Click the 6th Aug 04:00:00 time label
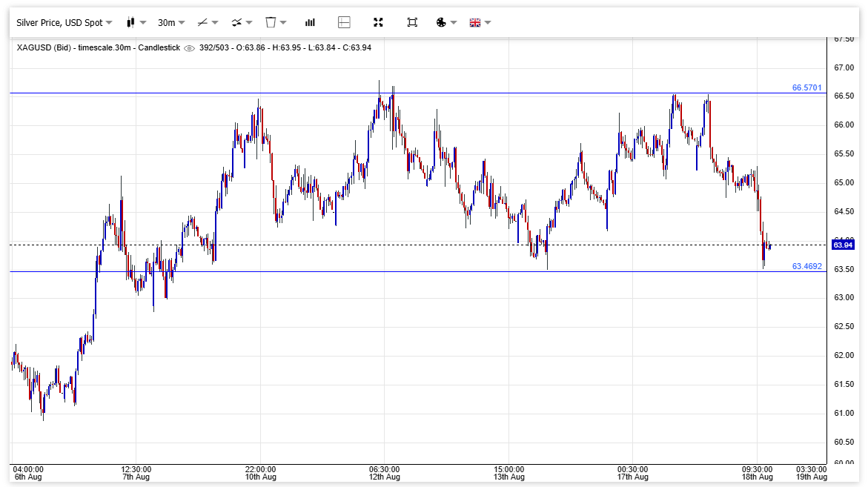The height and width of the screenshot is (487, 868). pyautogui.click(x=27, y=473)
